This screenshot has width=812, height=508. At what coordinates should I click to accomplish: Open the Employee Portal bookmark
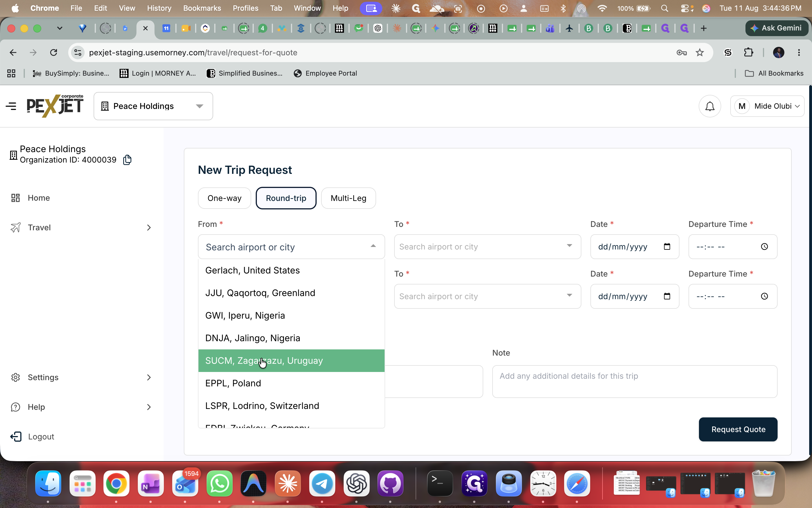(x=325, y=73)
